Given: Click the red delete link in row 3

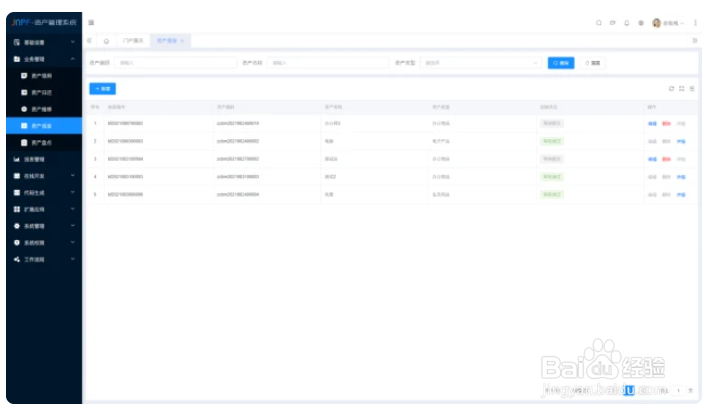Looking at the screenshot, I should (666, 159).
